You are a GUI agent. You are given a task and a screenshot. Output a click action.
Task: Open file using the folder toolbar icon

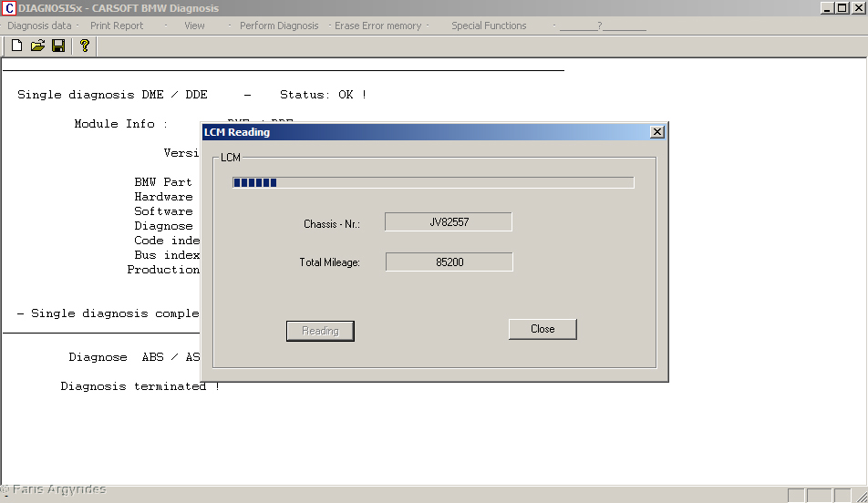click(37, 46)
